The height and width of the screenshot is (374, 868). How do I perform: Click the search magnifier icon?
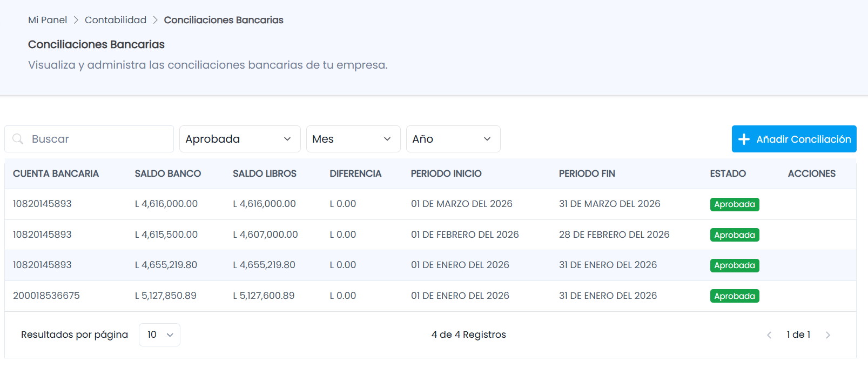[18, 139]
